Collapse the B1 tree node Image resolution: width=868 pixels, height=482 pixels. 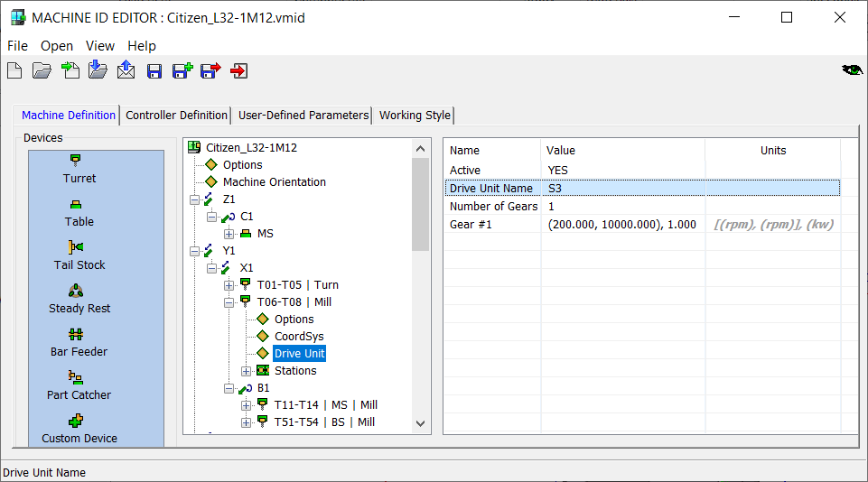pyautogui.click(x=229, y=388)
